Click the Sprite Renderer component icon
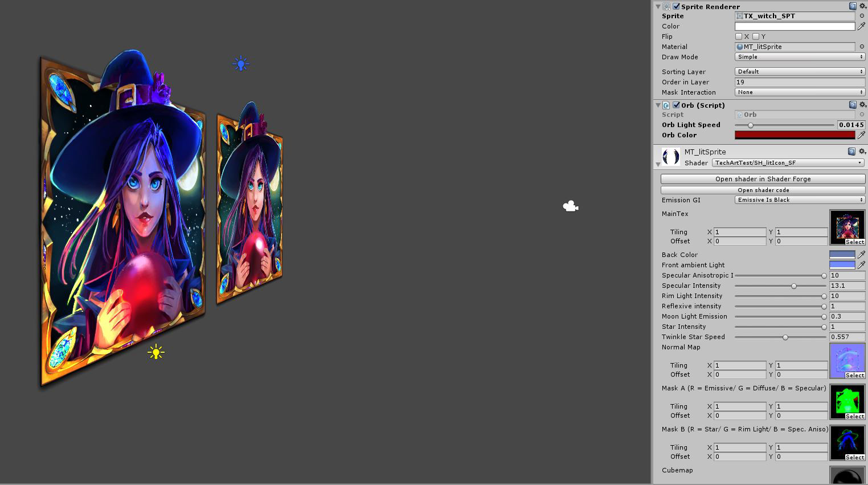This screenshot has width=868, height=485. pos(666,6)
